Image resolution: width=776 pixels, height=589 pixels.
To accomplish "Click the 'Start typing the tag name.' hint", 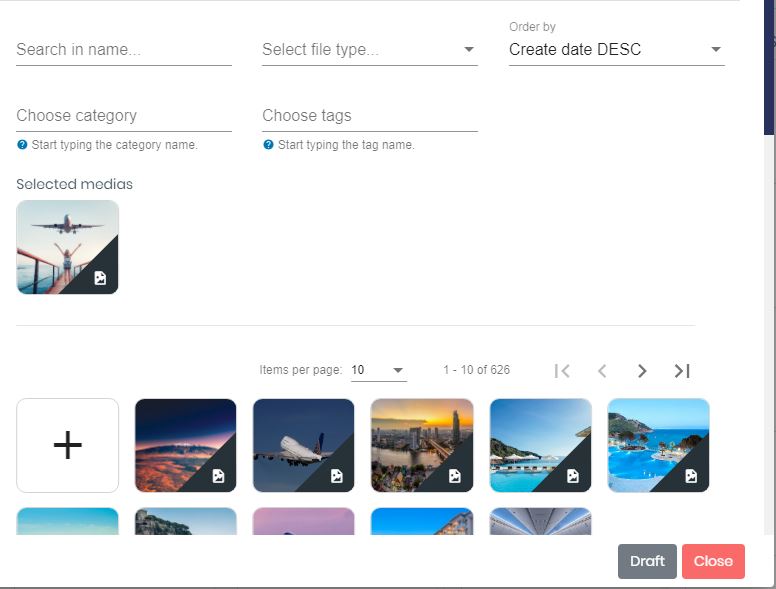I will click(x=346, y=145).
